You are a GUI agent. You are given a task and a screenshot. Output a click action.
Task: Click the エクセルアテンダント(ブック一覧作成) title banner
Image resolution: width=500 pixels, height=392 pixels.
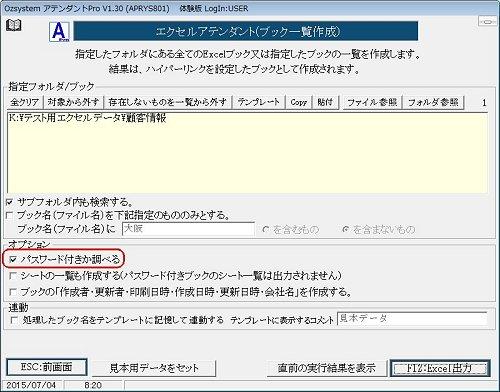tap(246, 31)
